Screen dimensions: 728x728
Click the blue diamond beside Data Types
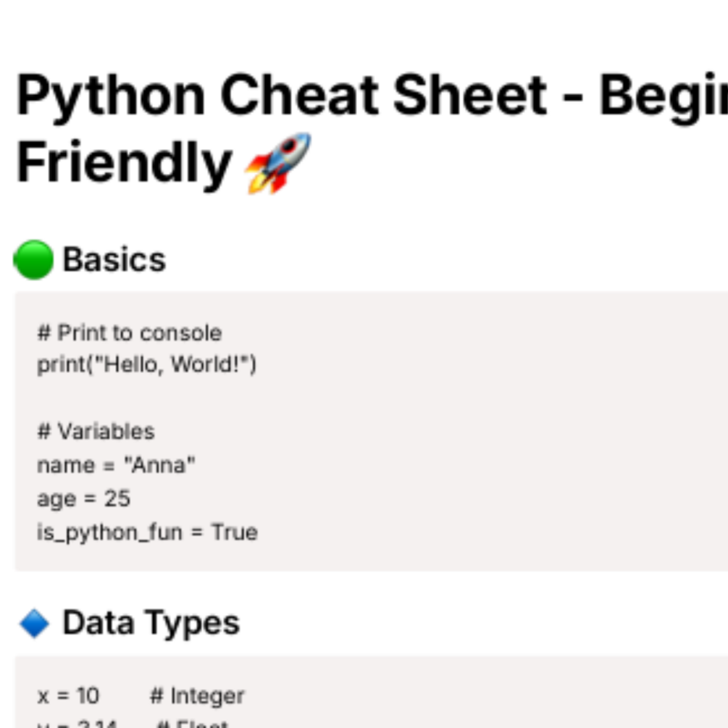tap(34, 623)
